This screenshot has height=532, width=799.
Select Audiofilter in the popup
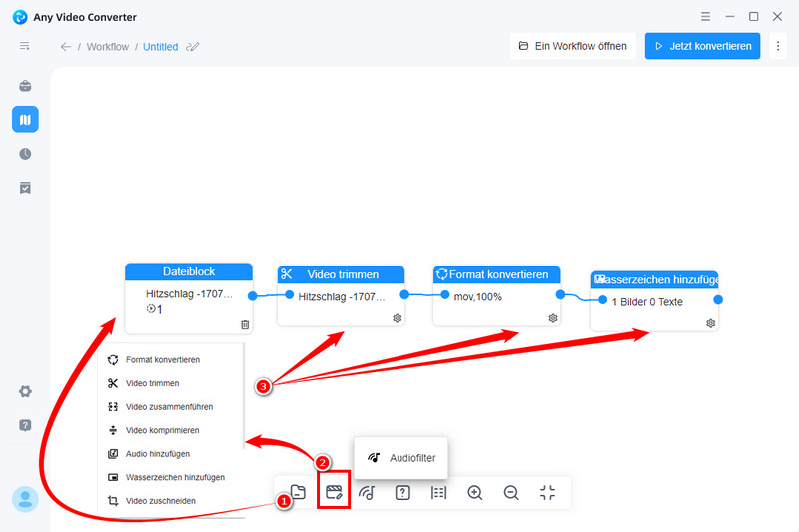point(401,458)
